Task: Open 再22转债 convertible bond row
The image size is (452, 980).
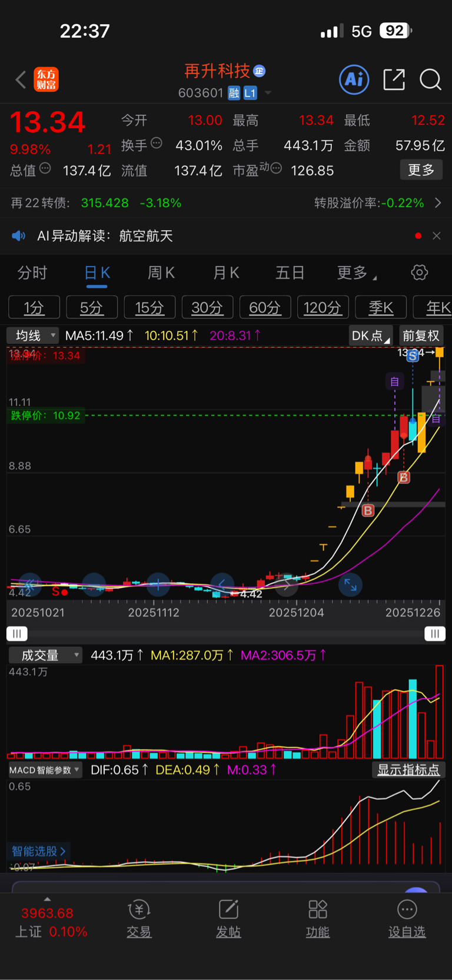Action: (226, 203)
